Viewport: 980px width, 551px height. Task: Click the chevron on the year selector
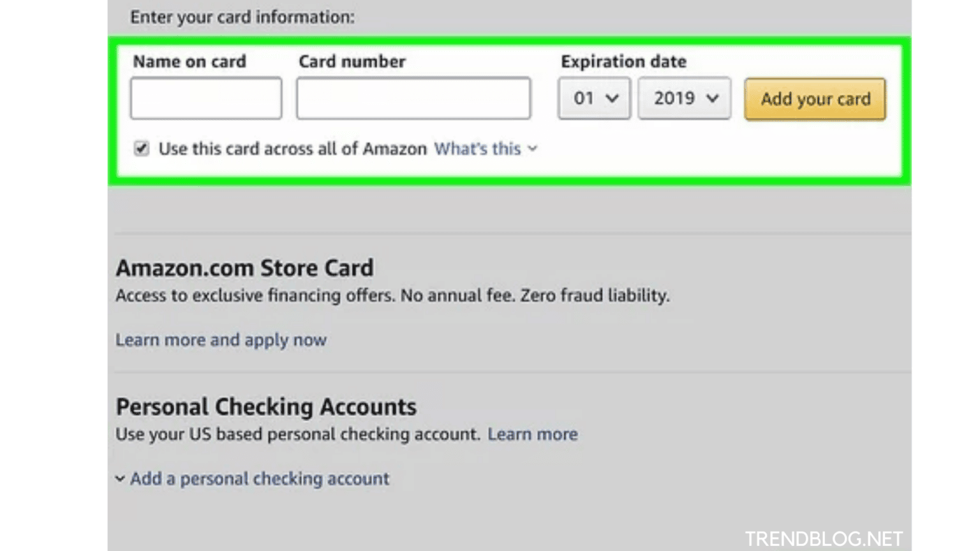(x=713, y=98)
